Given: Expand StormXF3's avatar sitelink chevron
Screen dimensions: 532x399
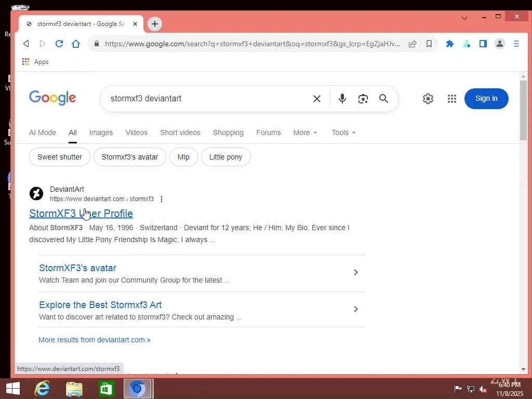Looking at the screenshot, I should pos(355,272).
